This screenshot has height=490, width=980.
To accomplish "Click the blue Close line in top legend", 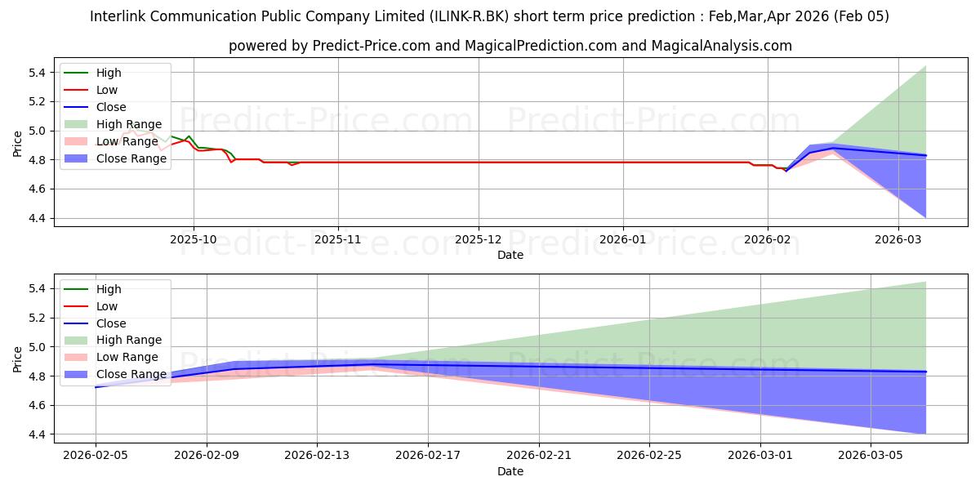I will [78, 107].
